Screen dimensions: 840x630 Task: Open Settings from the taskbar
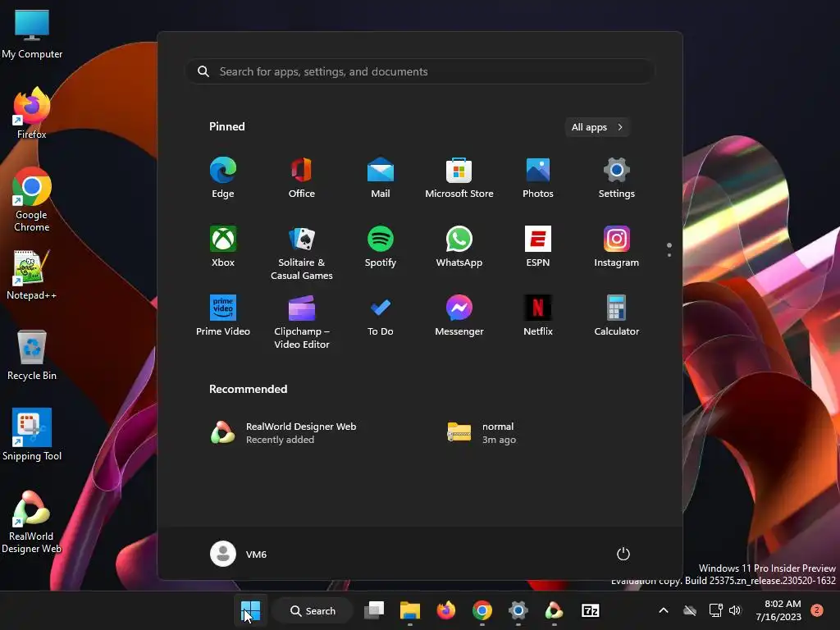tap(518, 610)
